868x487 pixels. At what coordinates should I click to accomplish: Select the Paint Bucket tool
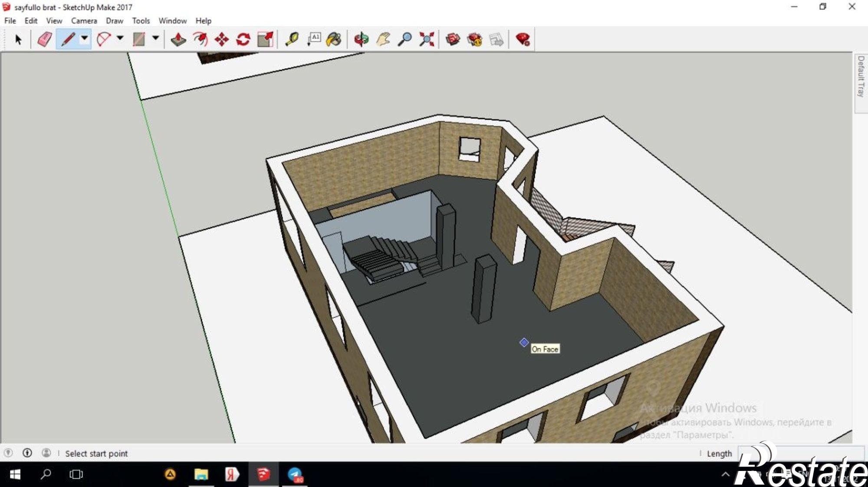click(334, 39)
